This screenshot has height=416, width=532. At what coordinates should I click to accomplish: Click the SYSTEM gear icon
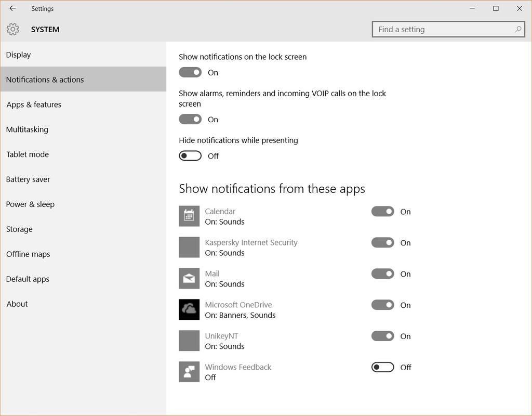point(13,29)
